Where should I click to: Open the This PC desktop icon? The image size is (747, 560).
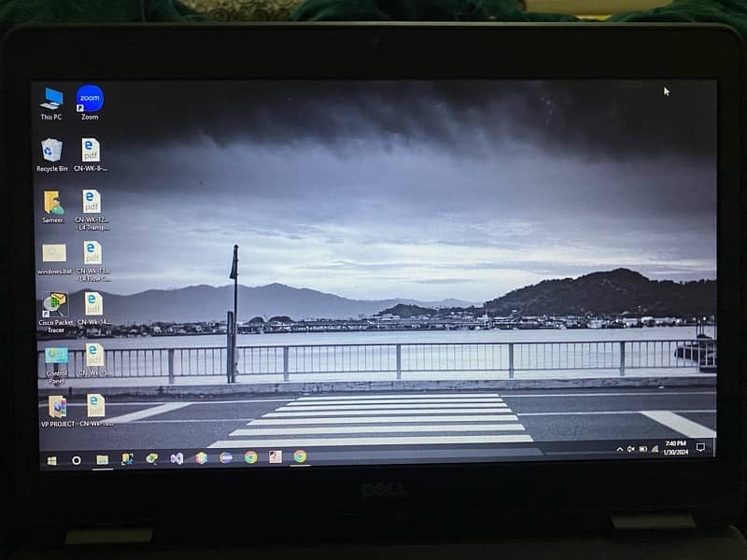click(51, 104)
